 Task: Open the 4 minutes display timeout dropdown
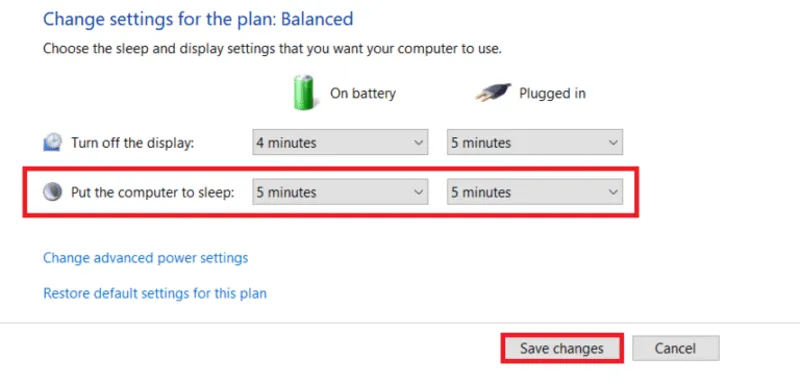340,143
